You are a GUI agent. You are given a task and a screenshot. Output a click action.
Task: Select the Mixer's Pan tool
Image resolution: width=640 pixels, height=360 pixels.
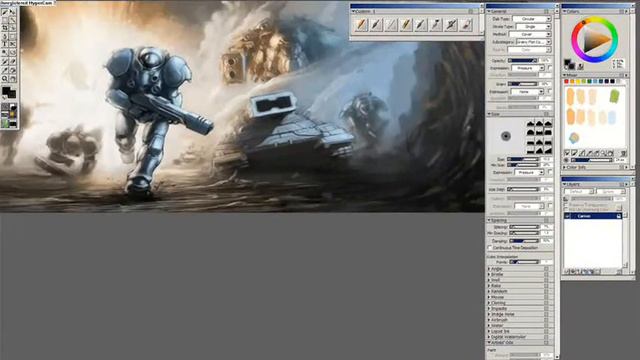(x=611, y=153)
